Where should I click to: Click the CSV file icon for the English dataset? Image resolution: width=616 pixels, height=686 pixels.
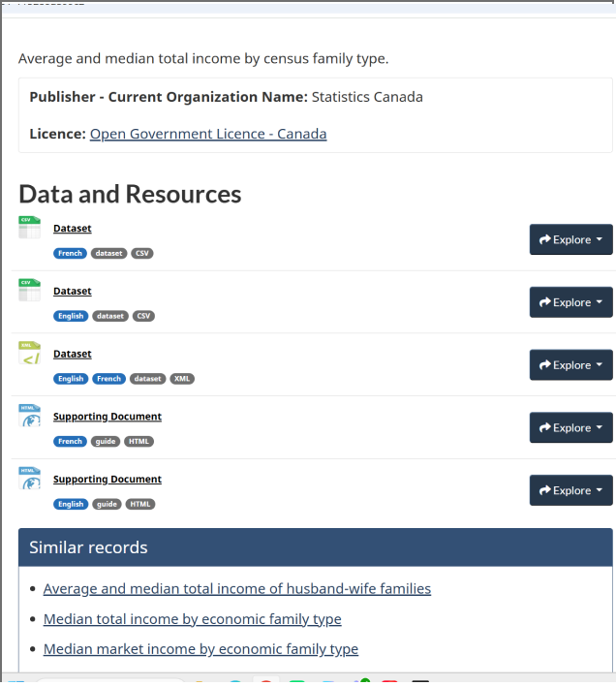[x=29, y=290]
